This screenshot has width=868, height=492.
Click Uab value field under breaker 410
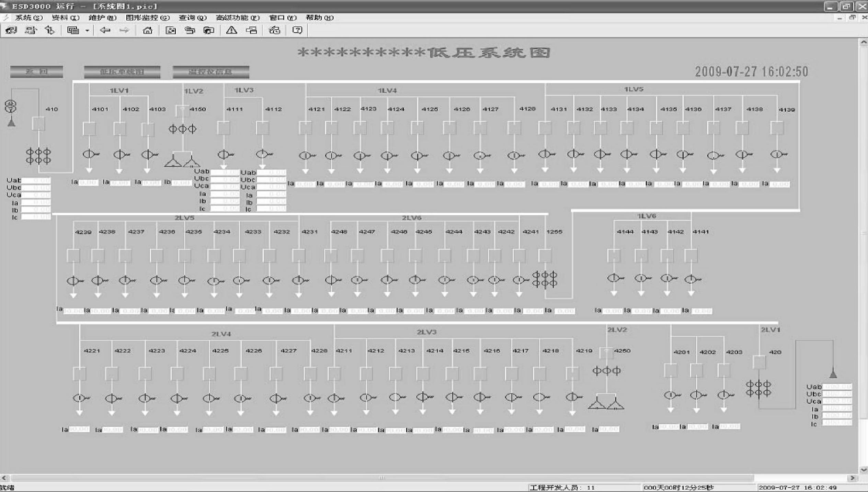36,180
